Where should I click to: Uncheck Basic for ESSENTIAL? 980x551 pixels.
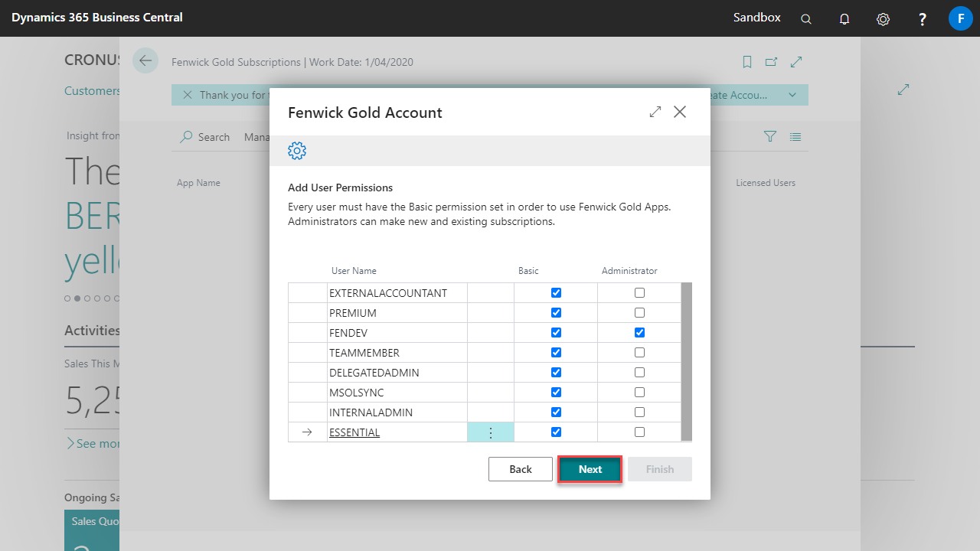pyautogui.click(x=556, y=432)
